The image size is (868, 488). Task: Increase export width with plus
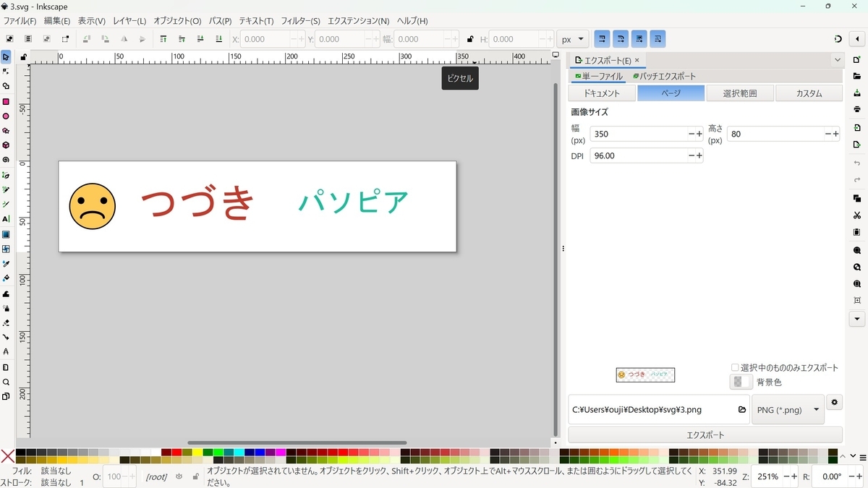pyautogui.click(x=699, y=134)
